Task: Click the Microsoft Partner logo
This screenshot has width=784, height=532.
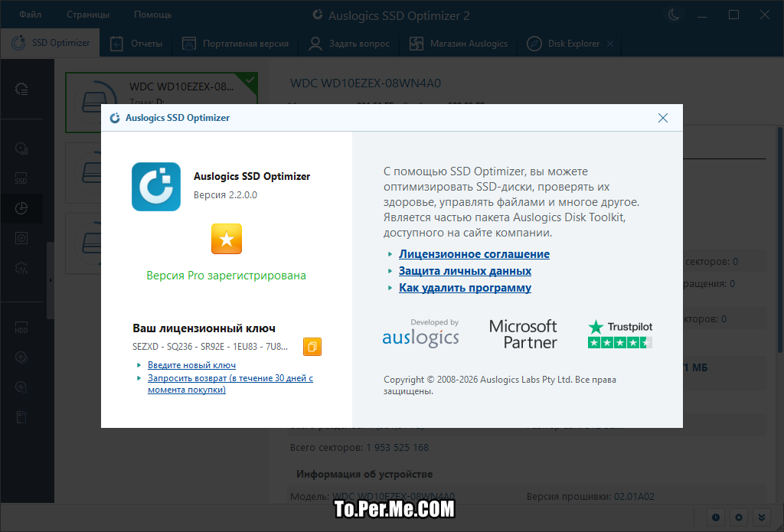Action: pyautogui.click(x=522, y=334)
